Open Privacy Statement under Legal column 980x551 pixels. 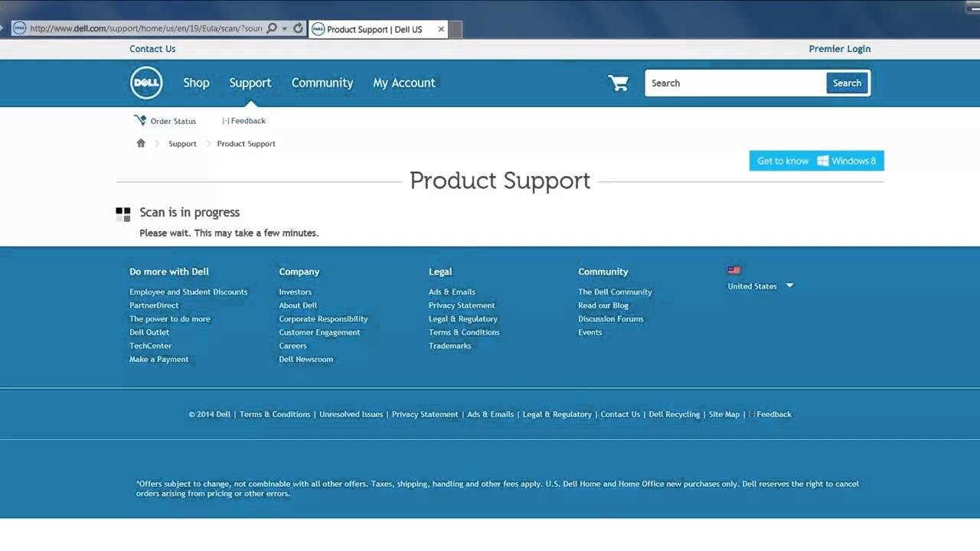(462, 305)
